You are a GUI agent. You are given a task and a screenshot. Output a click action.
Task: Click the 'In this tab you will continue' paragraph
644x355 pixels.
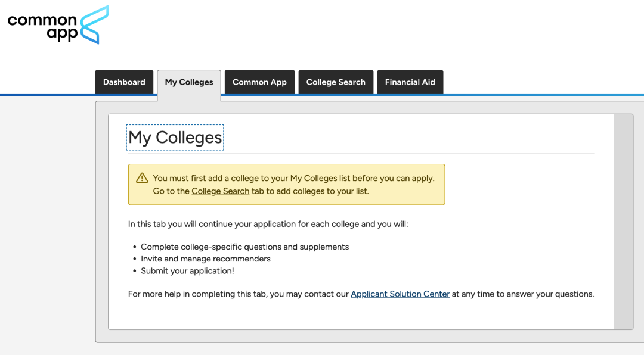point(268,224)
